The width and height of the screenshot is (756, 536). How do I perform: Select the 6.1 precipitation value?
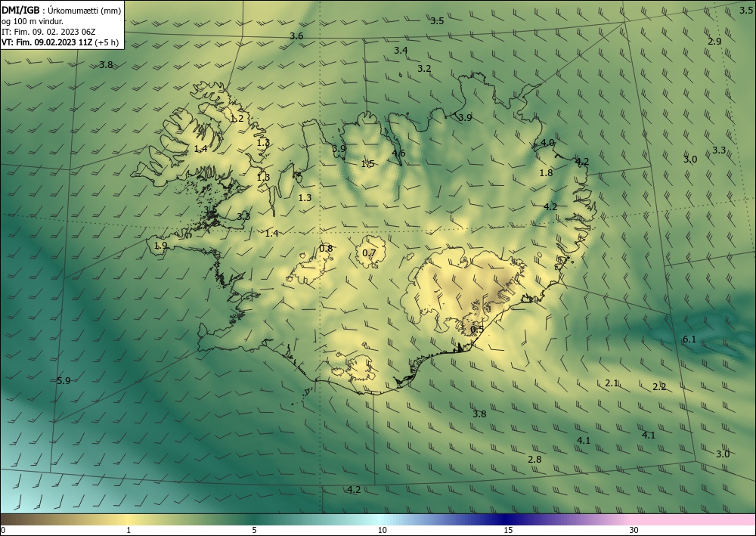point(689,339)
